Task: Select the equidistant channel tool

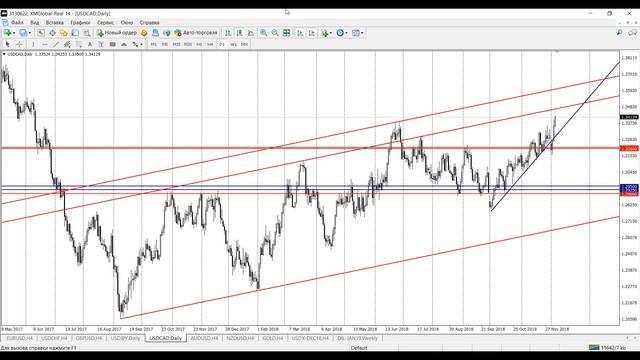Action: coord(67,44)
